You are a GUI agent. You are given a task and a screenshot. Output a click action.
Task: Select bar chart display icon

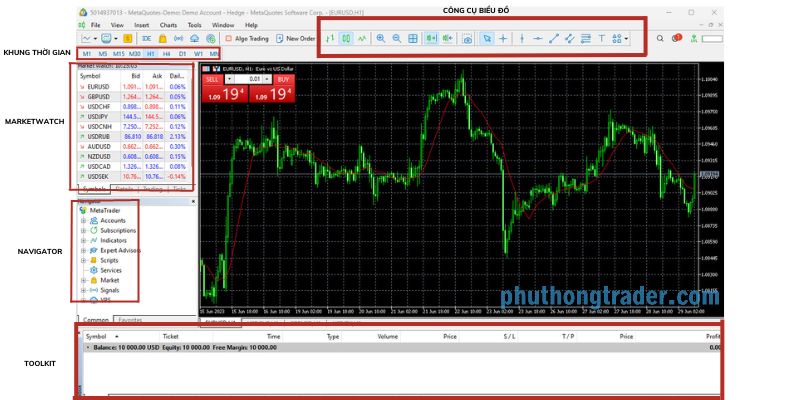coord(330,38)
